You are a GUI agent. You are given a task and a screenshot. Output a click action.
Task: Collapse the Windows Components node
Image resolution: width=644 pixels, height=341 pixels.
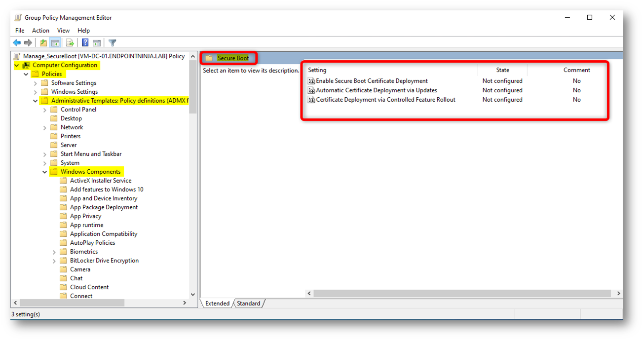45,172
